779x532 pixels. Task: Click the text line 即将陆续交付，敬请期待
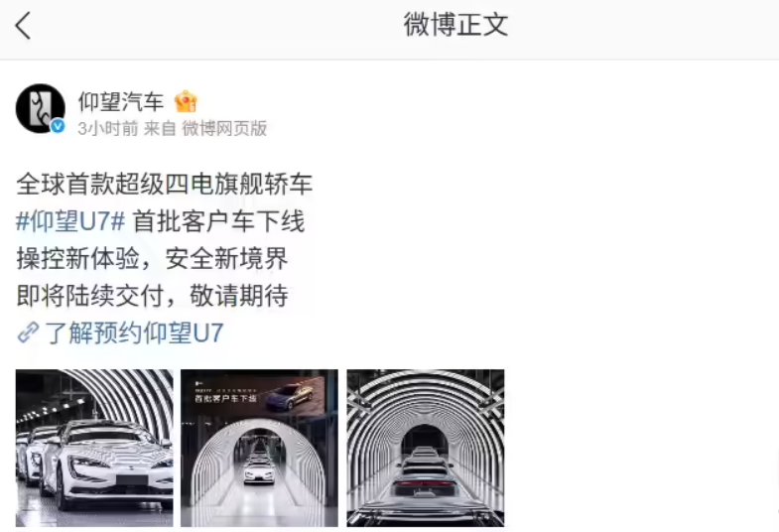click(152, 296)
